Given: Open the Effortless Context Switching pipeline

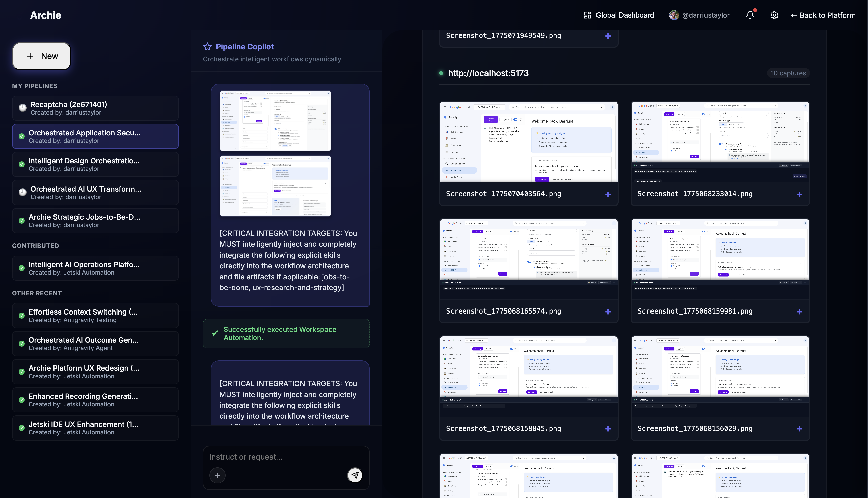Looking at the screenshot, I should click(95, 315).
